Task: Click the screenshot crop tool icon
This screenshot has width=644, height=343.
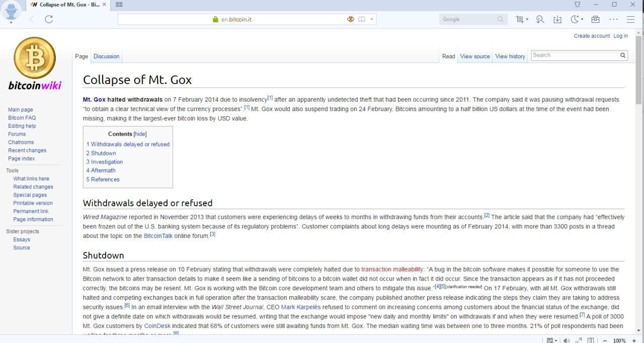Action: 519,19
